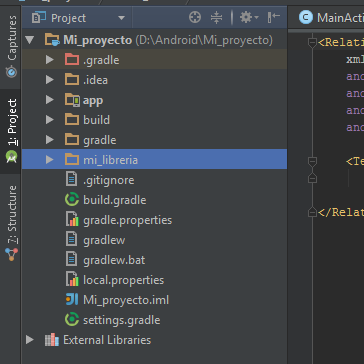Select the settings.gradle file name
Image resolution: width=364 pixels, height=364 pixels.
122,320
